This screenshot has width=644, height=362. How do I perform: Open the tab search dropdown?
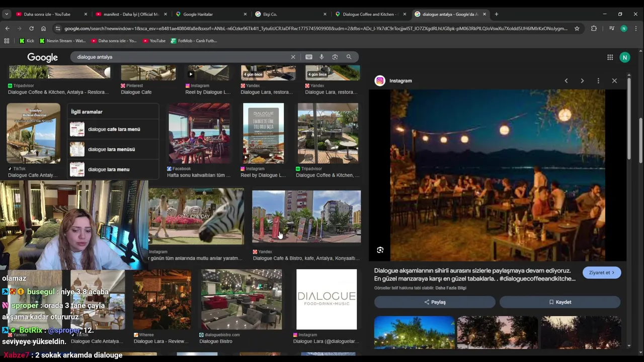pyautogui.click(x=7, y=14)
